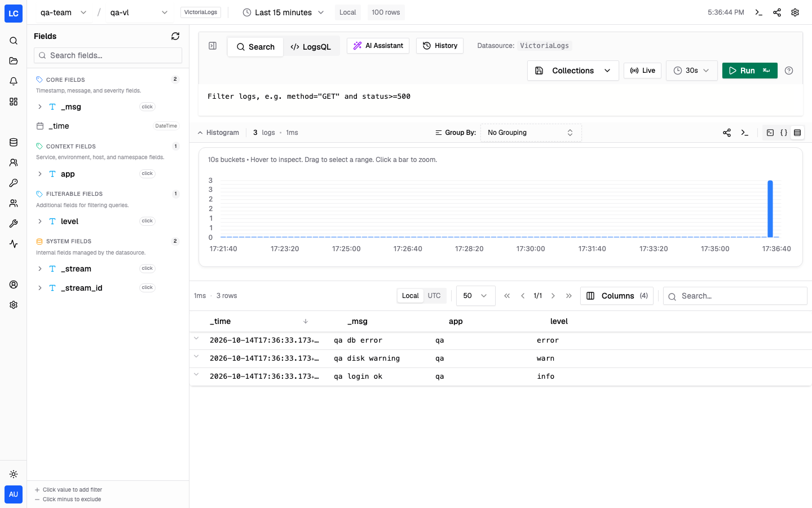Expand the 'qa disk warning' log row
This screenshot has width=812, height=508.
click(196, 357)
